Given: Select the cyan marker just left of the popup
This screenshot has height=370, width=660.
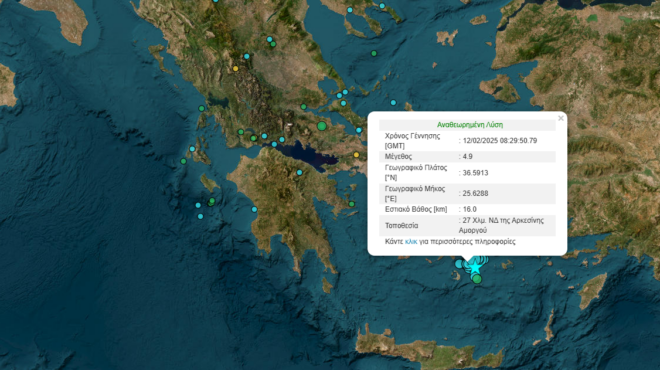Looking at the screenshot, I should point(359,130).
